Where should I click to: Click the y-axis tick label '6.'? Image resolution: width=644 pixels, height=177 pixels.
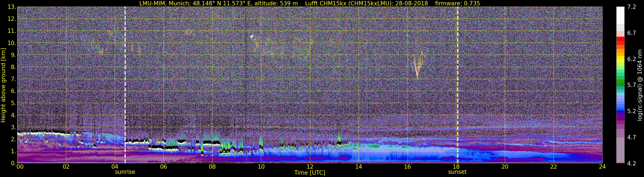pyautogui.click(x=13, y=91)
